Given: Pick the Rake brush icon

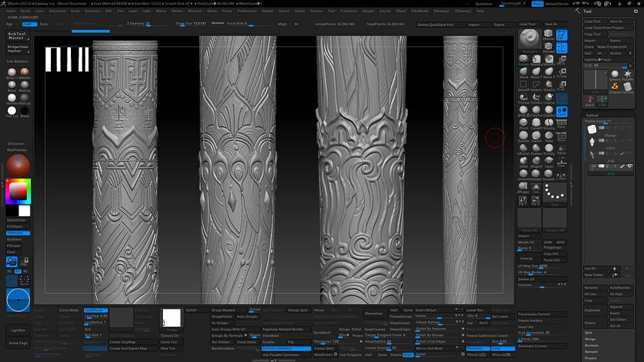Looking at the screenshot, I should (x=549, y=137).
